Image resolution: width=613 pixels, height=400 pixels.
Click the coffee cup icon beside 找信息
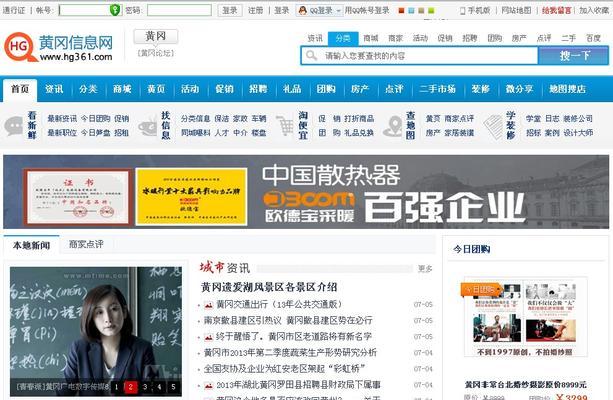(147, 126)
